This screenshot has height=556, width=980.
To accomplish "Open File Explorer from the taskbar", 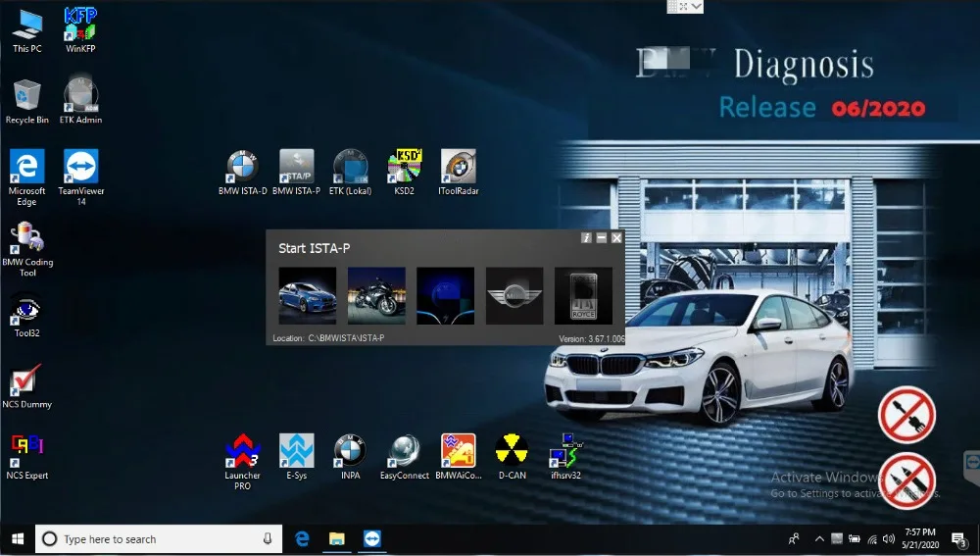I will (337, 539).
